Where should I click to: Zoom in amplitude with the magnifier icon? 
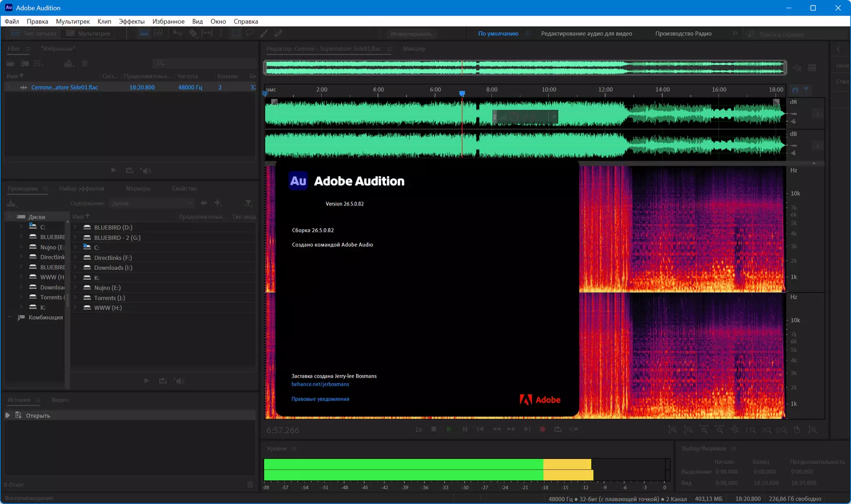(673, 429)
